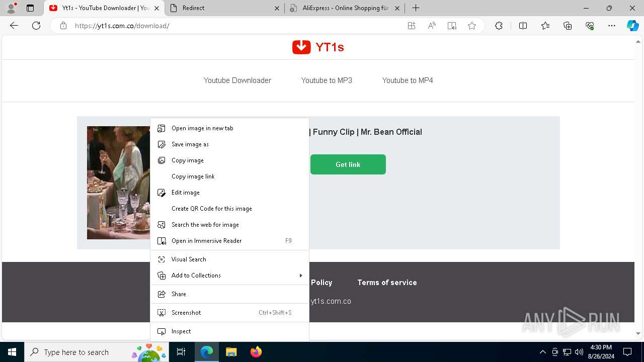644x362 pixels.
Task: Open the network tray icon
Action: (x=567, y=352)
